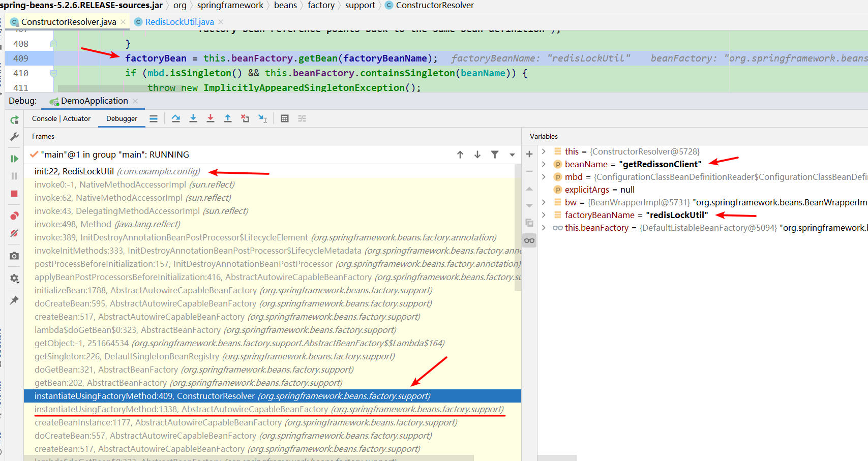Stop the running application
This screenshot has width=868, height=461.
click(14, 194)
